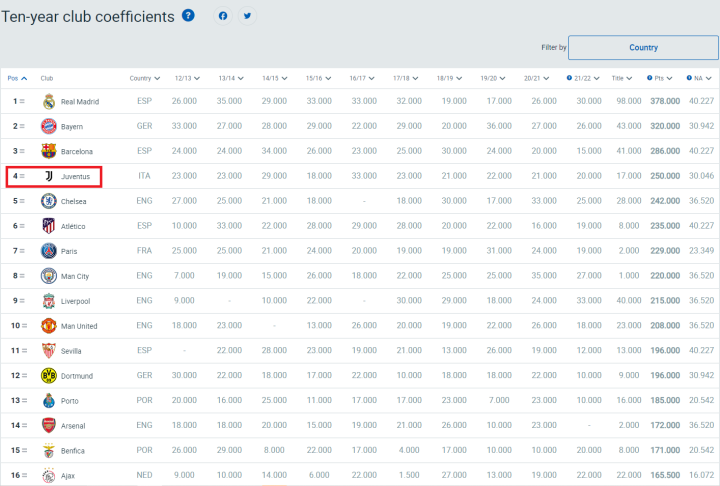Click the Liverpool club crest
Viewport: 720px width, 486px height.
click(x=47, y=301)
